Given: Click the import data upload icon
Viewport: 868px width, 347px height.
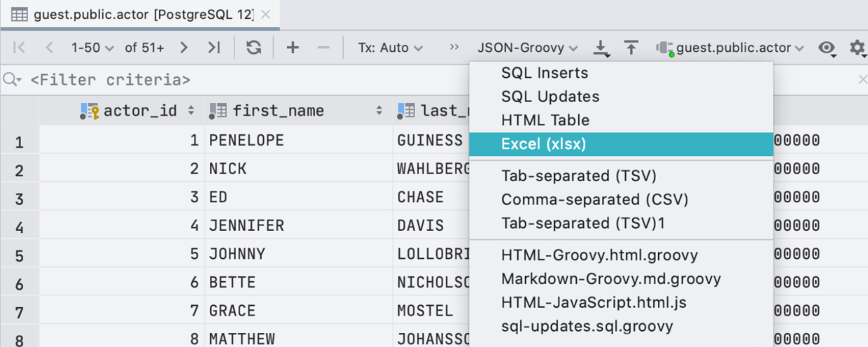Looking at the screenshot, I should pos(631,48).
